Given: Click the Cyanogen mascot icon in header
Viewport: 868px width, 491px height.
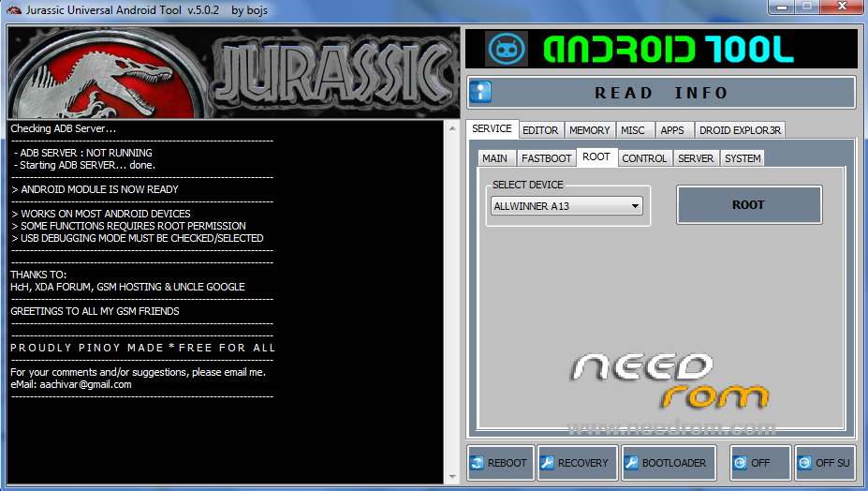Looking at the screenshot, I should click(506, 48).
